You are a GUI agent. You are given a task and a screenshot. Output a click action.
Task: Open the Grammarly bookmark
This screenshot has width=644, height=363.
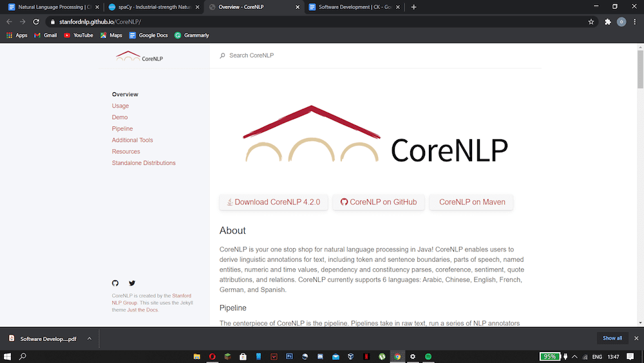click(192, 35)
